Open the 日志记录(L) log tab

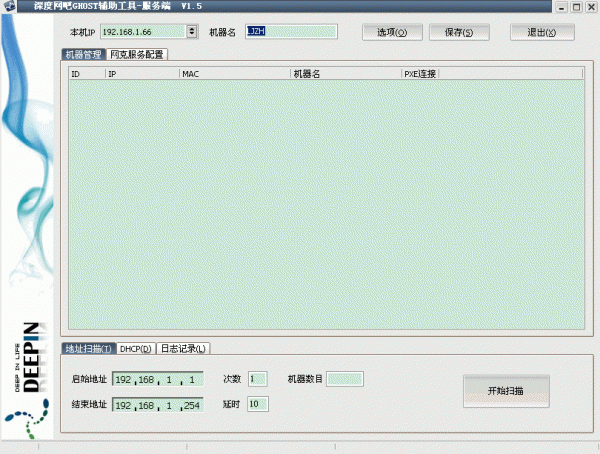pyautogui.click(x=183, y=348)
